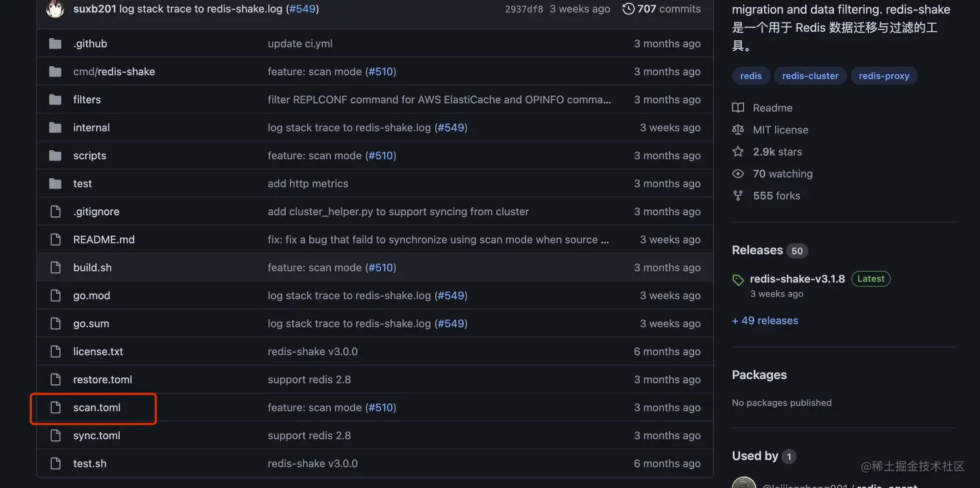Open the internal directory
The height and width of the screenshot is (488, 980).
pyautogui.click(x=91, y=128)
